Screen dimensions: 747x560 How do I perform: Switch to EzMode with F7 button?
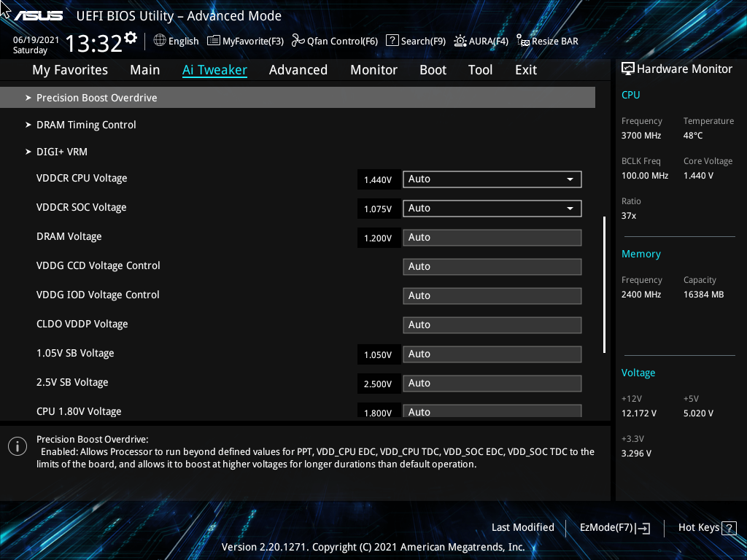[614, 527]
